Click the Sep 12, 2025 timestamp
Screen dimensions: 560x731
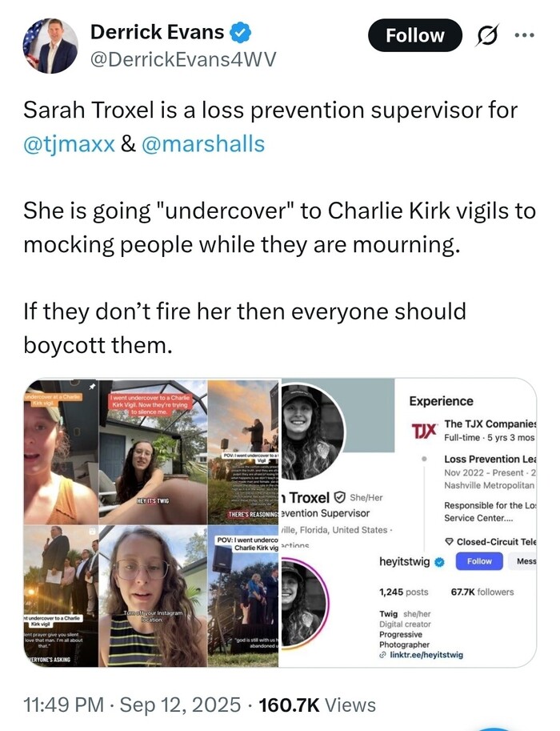tap(180, 705)
